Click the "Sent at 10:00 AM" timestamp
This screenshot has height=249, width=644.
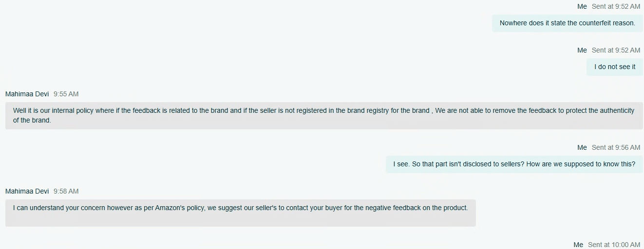coord(614,245)
